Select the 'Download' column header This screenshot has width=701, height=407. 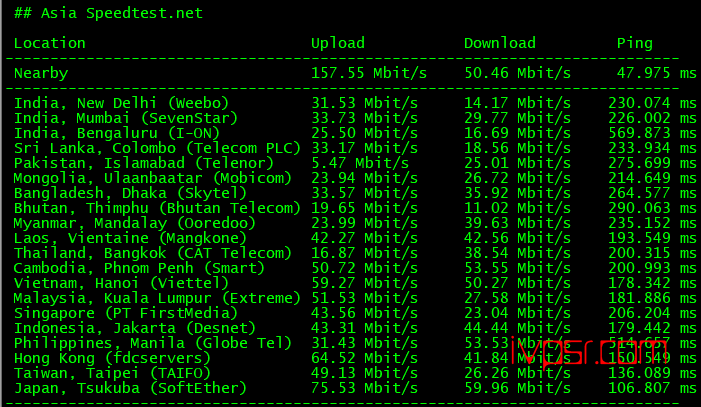(x=500, y=43)
